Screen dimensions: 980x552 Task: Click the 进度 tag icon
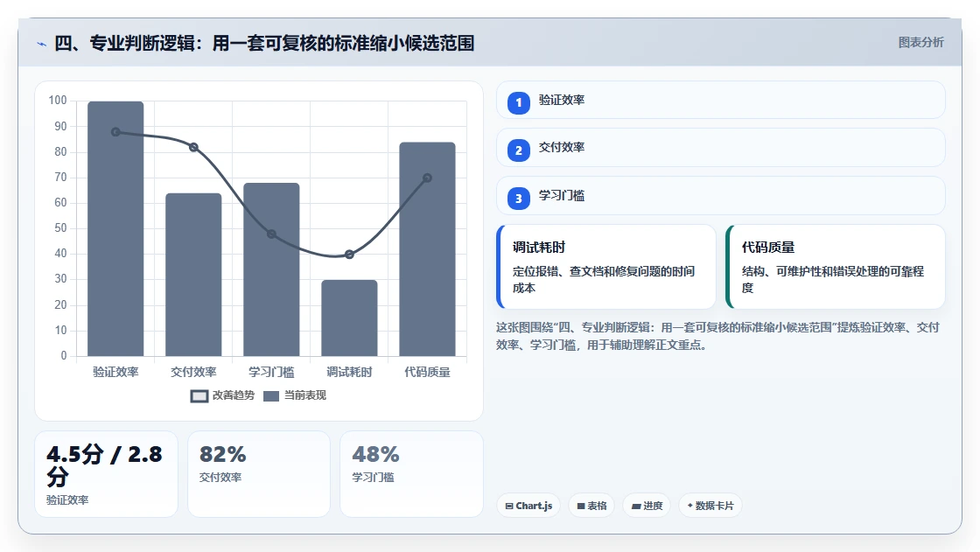[x=636, y=506]
